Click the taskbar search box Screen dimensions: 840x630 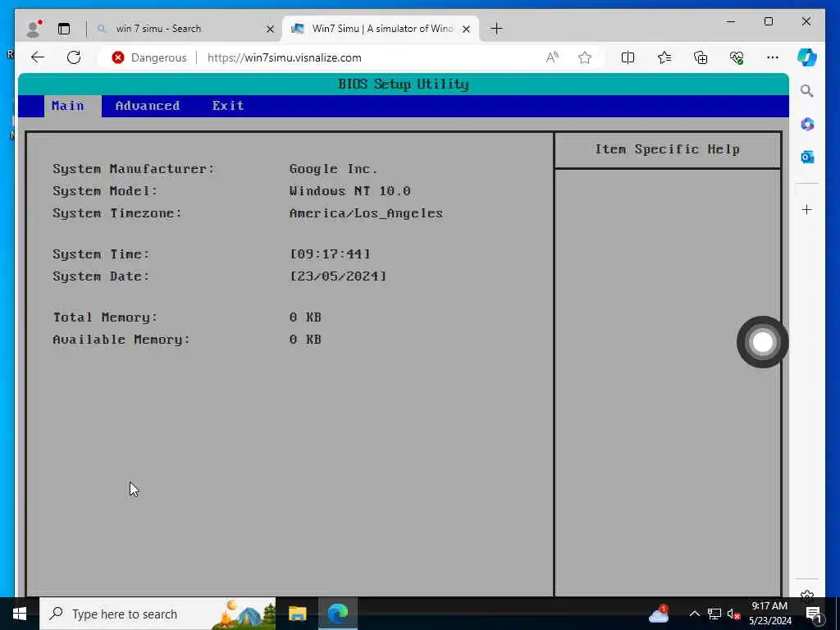157,614
